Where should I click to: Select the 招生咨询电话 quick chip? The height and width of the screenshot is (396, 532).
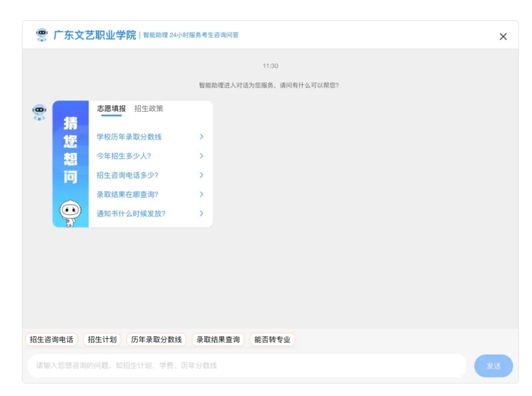pyautogui.click(x=51, y=339)
